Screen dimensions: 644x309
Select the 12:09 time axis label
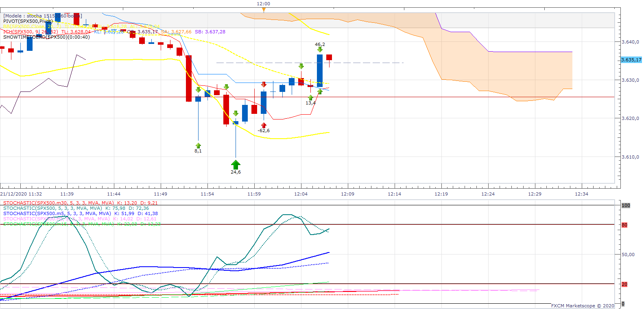pyautogui.click(x=348, y=194)
